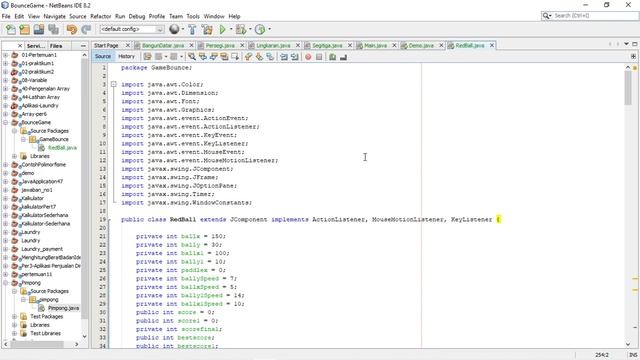640x360 pixels.
Task: Open the File menu
Action: coord(6,16)
